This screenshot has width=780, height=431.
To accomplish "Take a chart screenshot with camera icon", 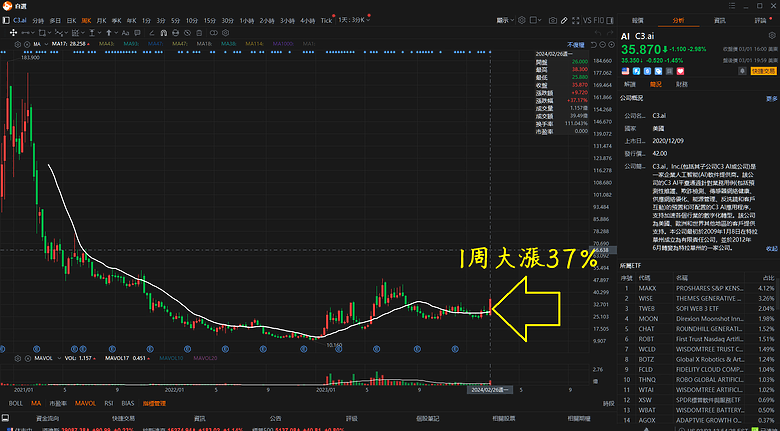I will tap(553, 20).
